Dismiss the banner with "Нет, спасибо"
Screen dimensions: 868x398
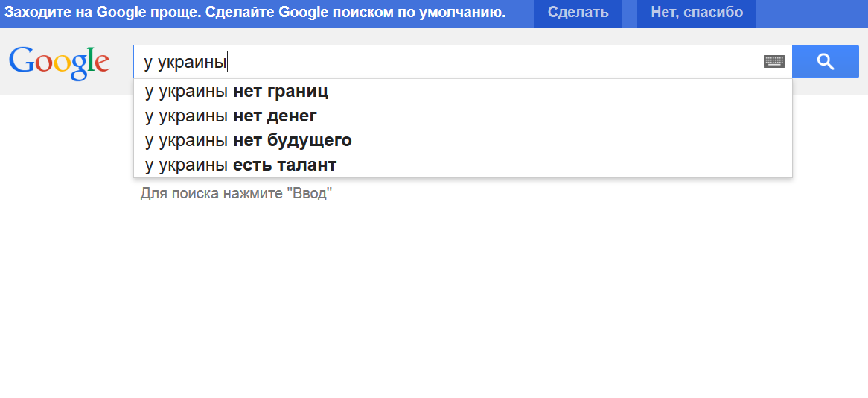coord(696,13)
